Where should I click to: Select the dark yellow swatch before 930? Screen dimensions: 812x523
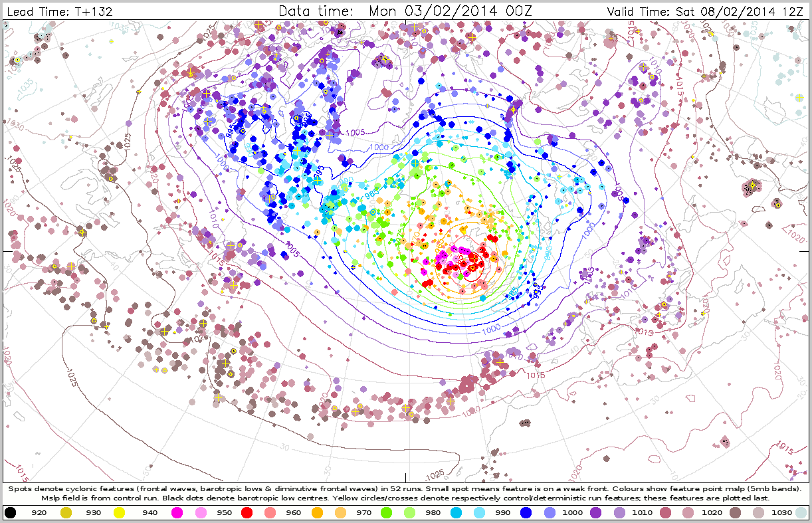coord(66,512)
